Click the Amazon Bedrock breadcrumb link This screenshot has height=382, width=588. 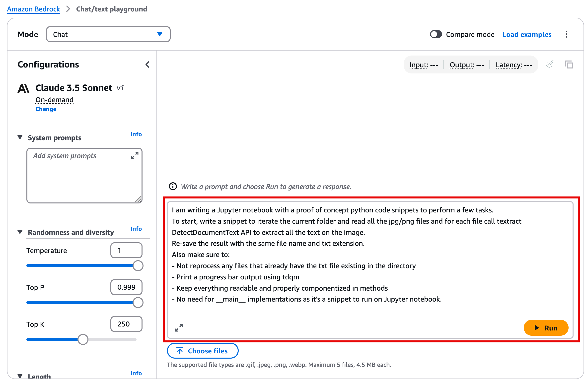pos(33,9)
